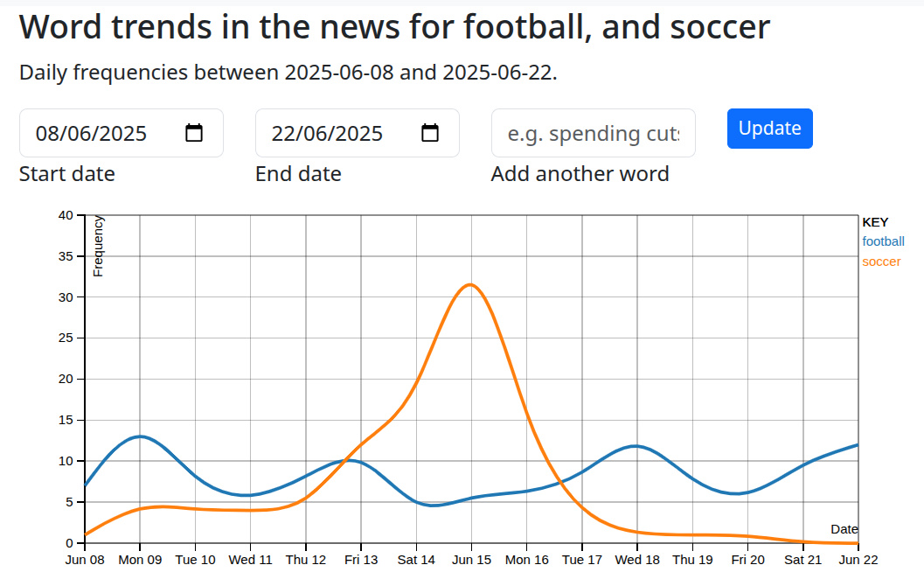Select the football legend entry
924x579 pixels.
click(x=883, y=241)
